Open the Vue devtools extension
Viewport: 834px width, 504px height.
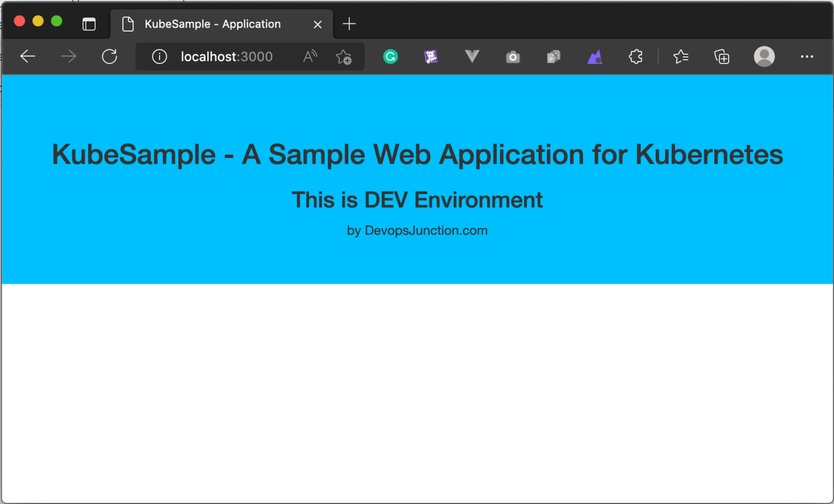pos(472,56)
